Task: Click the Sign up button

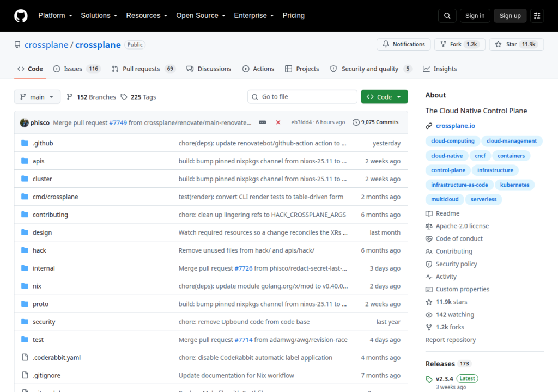Action: point(510,16)
